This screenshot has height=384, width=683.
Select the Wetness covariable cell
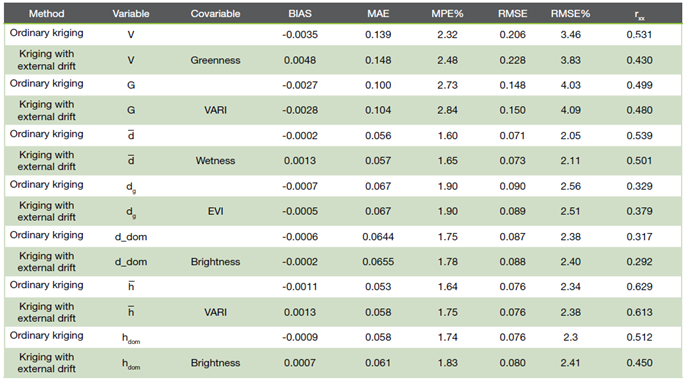pyautogui.click(x=215, y=161)
